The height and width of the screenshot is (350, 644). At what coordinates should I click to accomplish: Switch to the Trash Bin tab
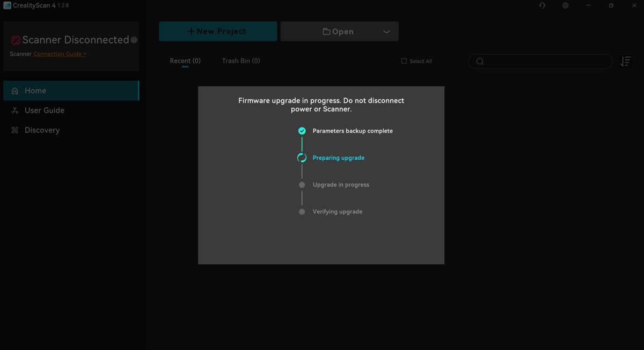click(241, 61)
